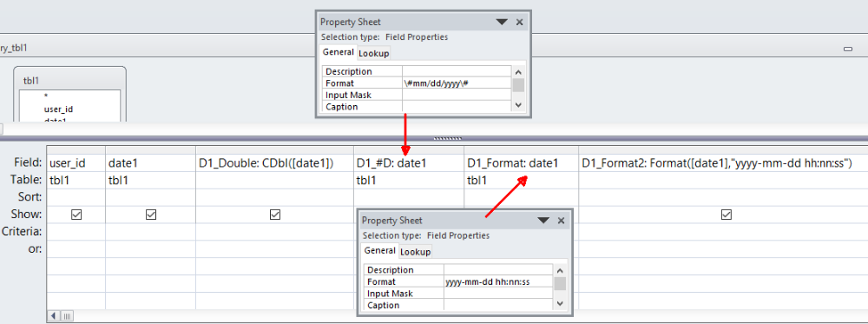Click Format field showing yyyy-mm-dd hh:nn:ss
Viewport: 868px width, 324px height.
498,282
